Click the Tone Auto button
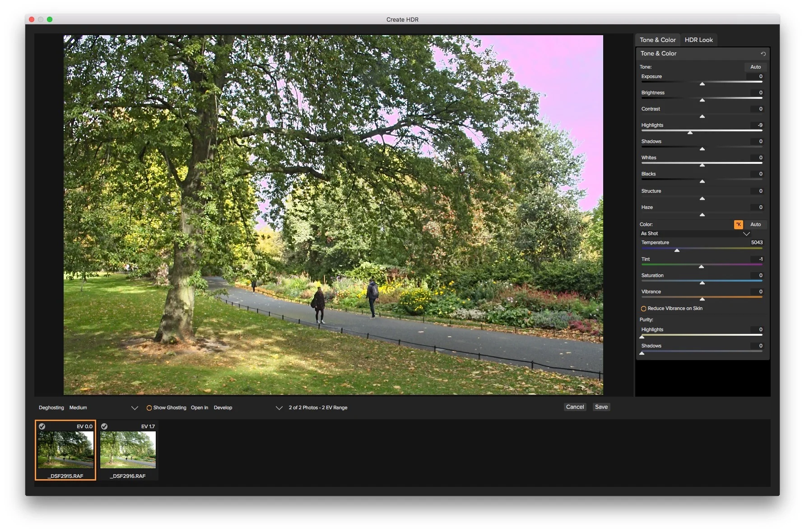The width and height of the screenshot is (805, 532). [x=755, y=67]
